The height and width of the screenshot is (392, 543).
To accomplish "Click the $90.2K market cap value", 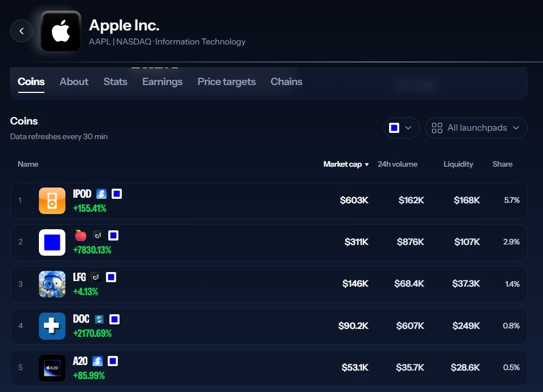I will pyautogui.click(x=353, y=326).
